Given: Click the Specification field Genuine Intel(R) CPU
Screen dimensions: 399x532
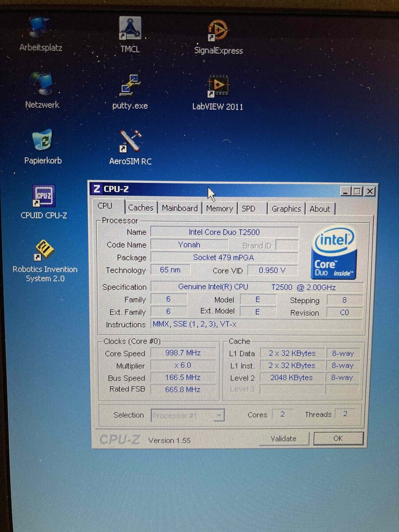Looking at the screenshot, I should coord(257,287).
